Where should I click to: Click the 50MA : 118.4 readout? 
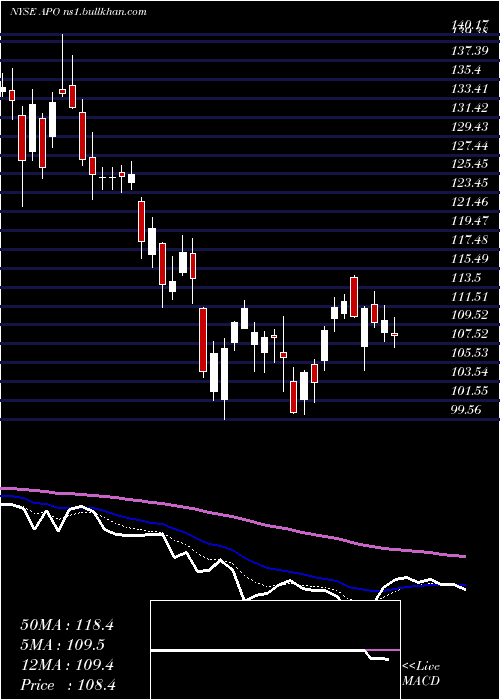[67, 625]
